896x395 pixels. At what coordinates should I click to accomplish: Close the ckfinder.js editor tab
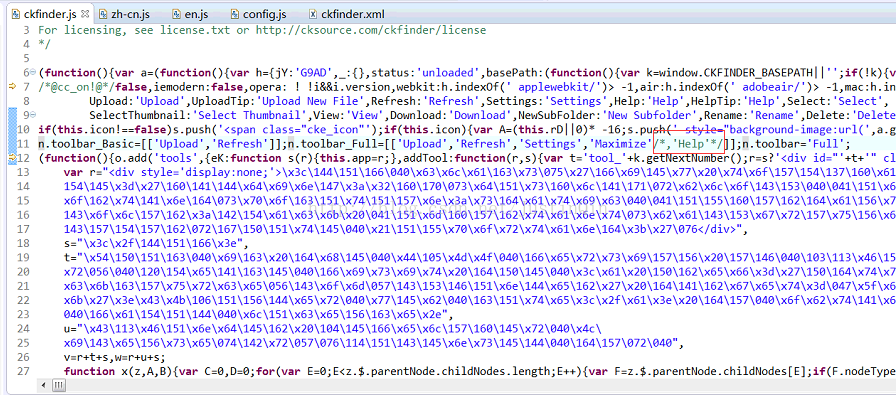(x=85, y=13)
